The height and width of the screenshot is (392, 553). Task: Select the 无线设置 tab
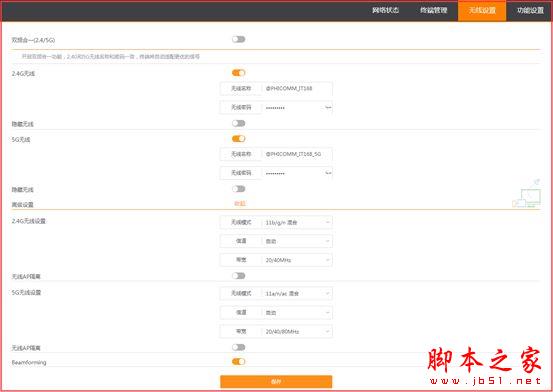pyautogui.click(x=482, y=11)
